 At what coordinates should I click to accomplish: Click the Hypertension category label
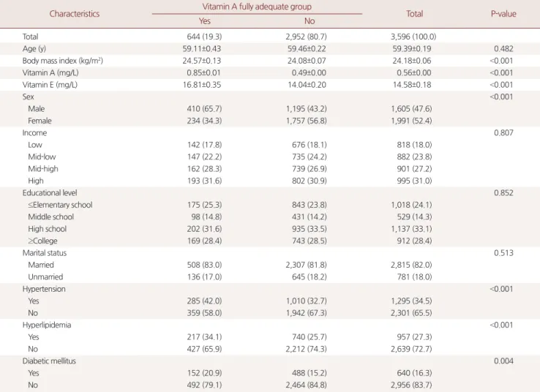tap(44, 289)
